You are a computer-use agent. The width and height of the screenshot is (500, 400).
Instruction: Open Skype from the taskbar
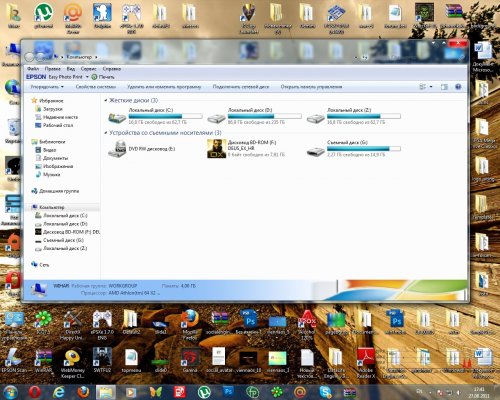pyautogui.click(x=325, y=392)
